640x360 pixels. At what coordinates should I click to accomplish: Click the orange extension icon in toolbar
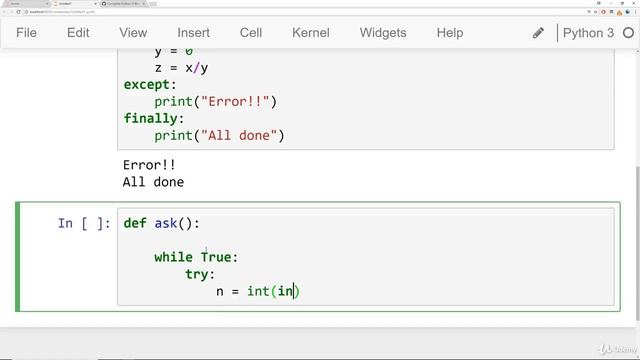(619, 13)
